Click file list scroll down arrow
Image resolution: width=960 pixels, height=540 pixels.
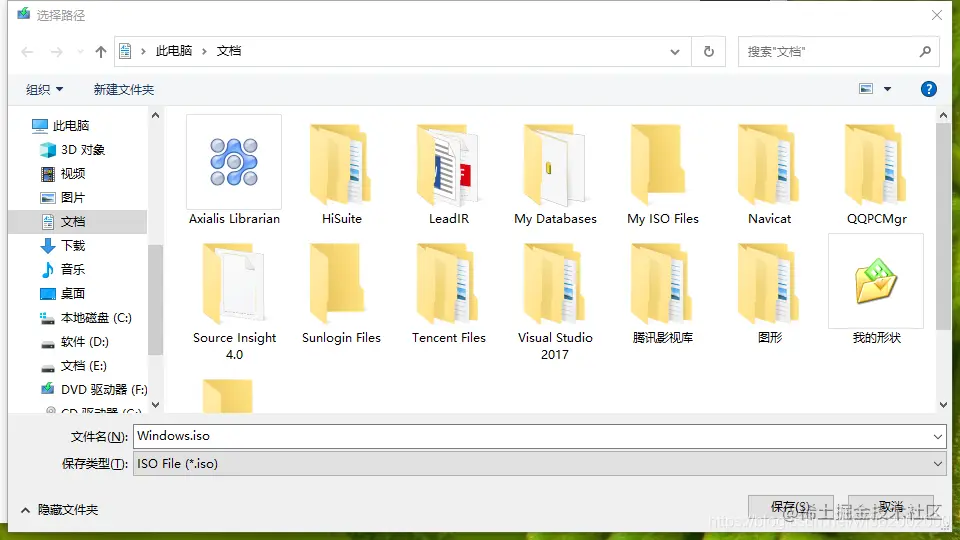click(x=943, y=405)
